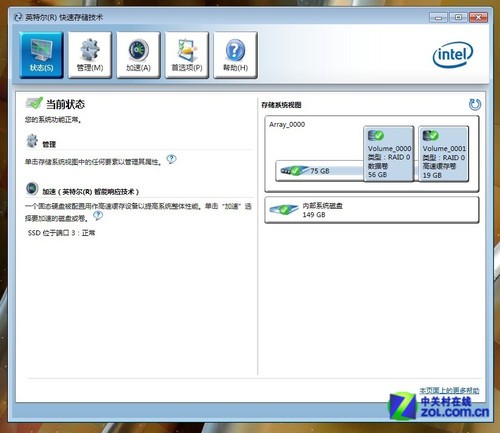The image size is (500, 433).
Task: Open the 加速(A) accelerate tab
Action: (x=138, y=55)
